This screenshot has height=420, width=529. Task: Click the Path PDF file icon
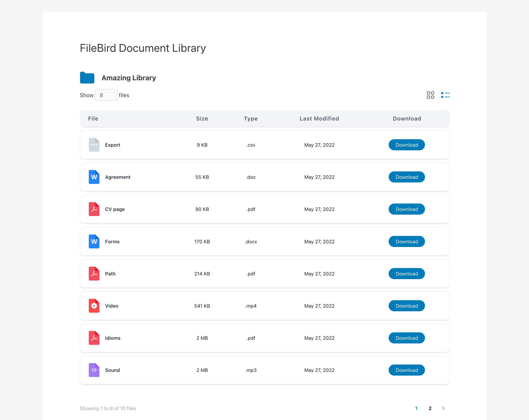[x=94, y=274]
